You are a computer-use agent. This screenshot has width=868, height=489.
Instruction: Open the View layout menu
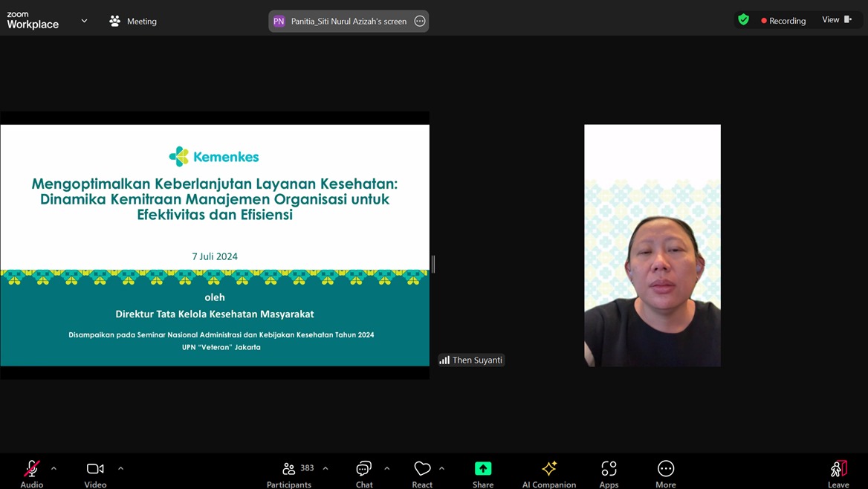(837, 20)
